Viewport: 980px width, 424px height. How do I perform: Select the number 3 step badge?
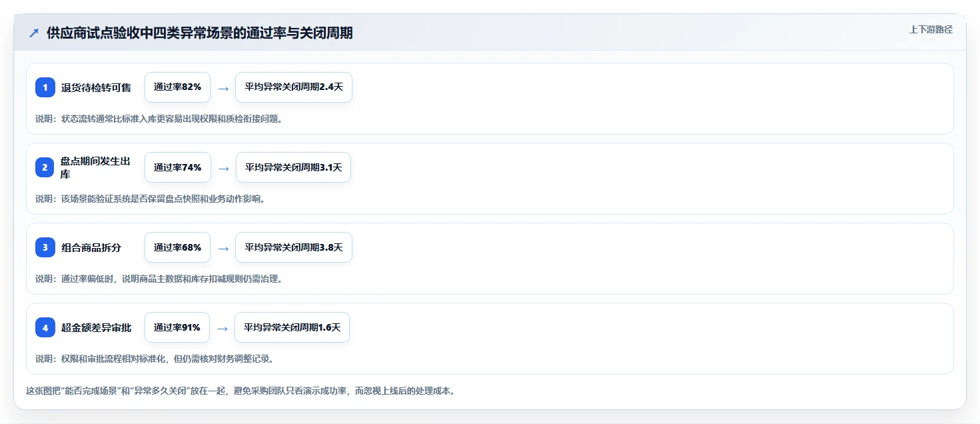pos(45,247)
